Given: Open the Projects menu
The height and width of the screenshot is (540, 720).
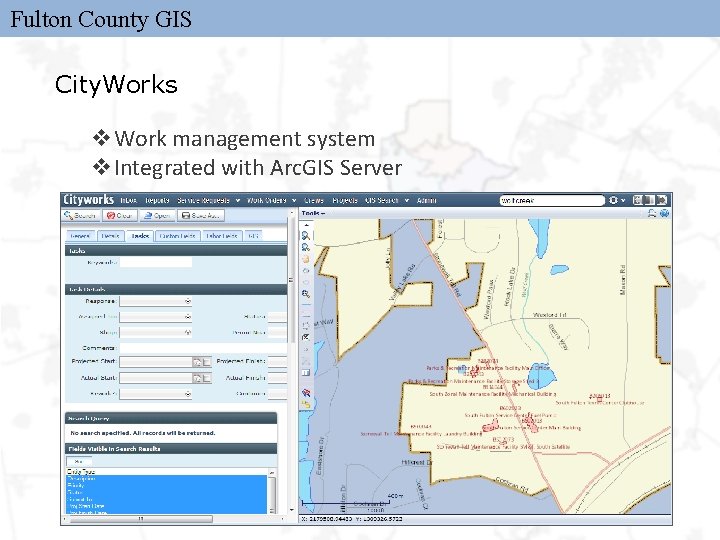Looking at the screenshot, I should pyautogui.click(x=345, y=200).
